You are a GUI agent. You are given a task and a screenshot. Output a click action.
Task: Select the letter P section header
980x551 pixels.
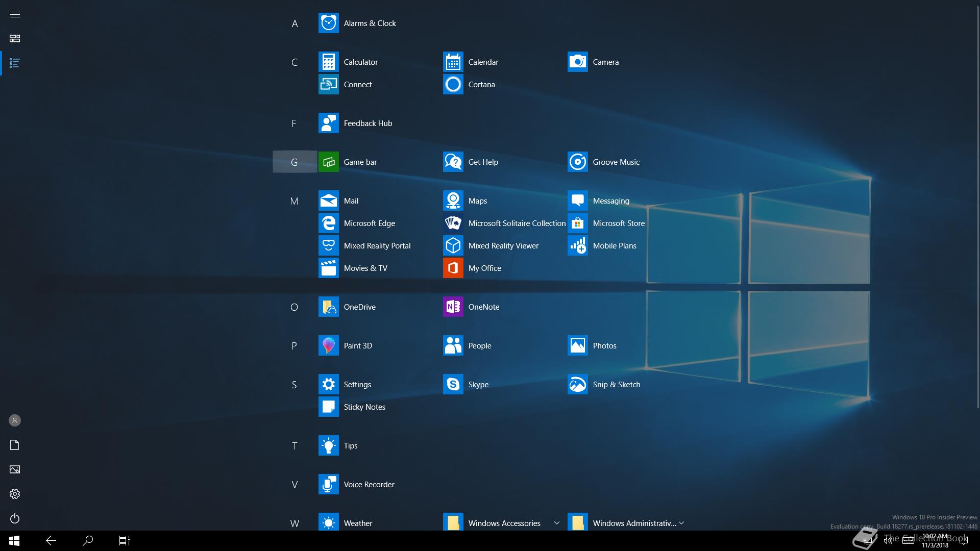[295, 345]
